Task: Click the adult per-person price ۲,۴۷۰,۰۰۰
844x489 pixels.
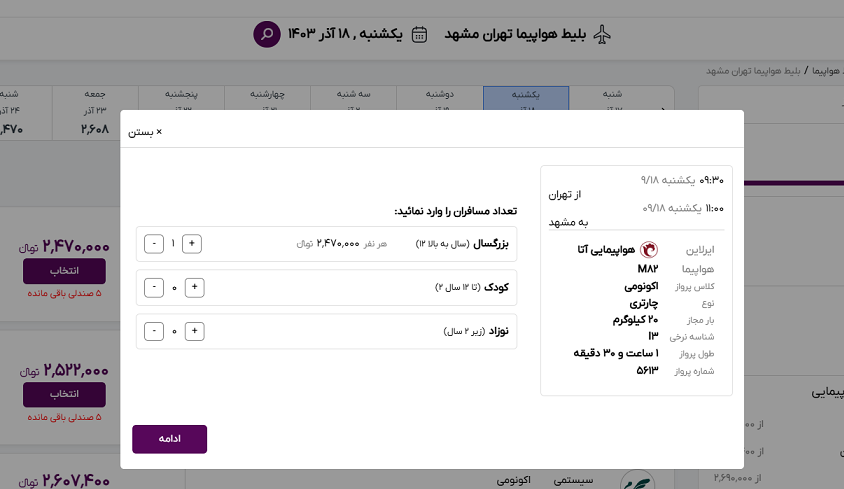Action: click(x=337, y=243)
